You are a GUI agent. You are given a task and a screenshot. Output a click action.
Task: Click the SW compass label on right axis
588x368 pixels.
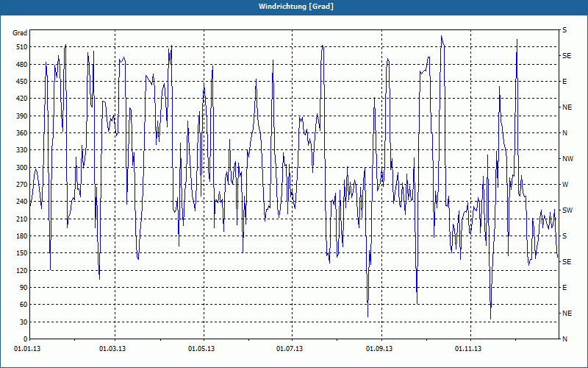[x=567, y=210]
